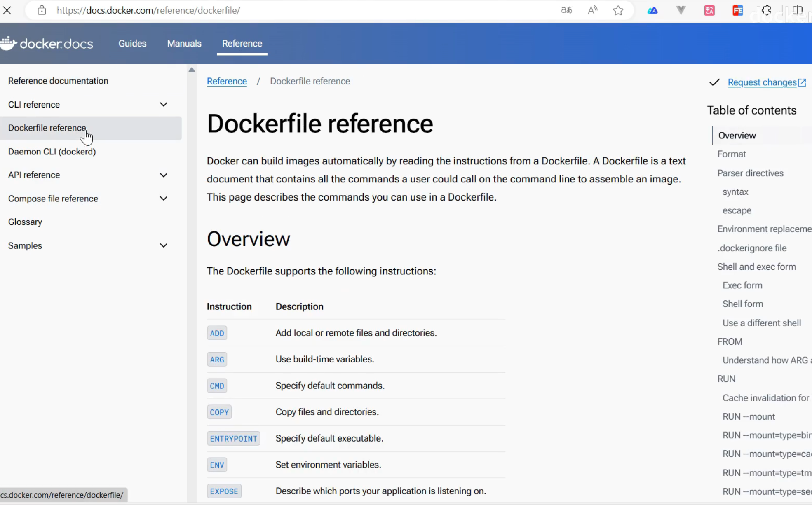Click sidebar scrollbar up arrow

tap(192, 70)
